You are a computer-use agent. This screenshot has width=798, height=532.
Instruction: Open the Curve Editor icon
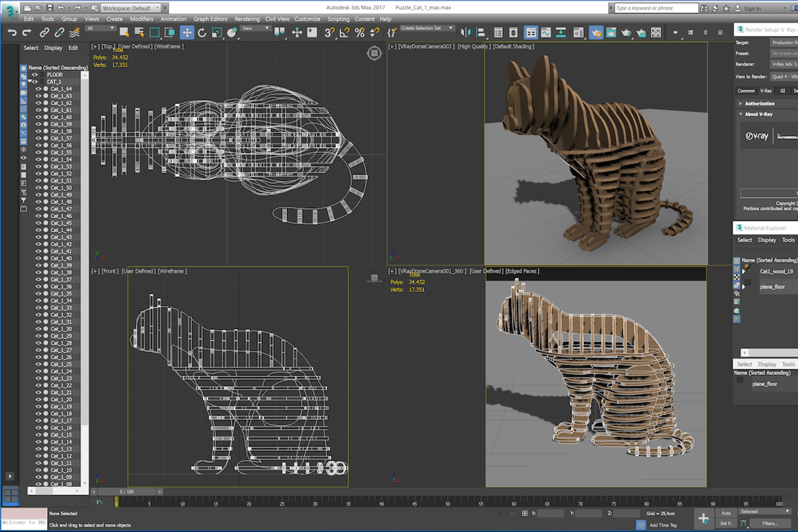[546, 32]
